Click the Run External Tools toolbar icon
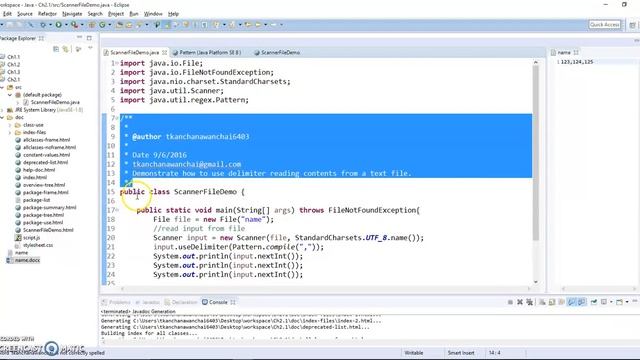Screen dimensions: 640x360 [74, 25]
